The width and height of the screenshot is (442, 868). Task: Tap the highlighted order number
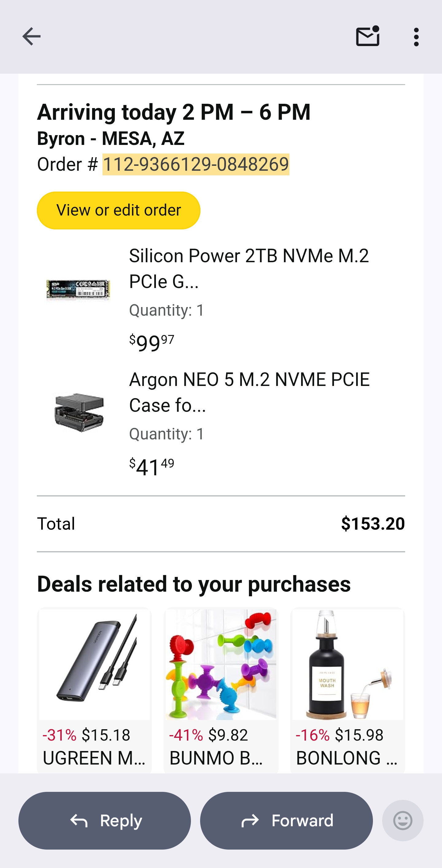[196, 165]
